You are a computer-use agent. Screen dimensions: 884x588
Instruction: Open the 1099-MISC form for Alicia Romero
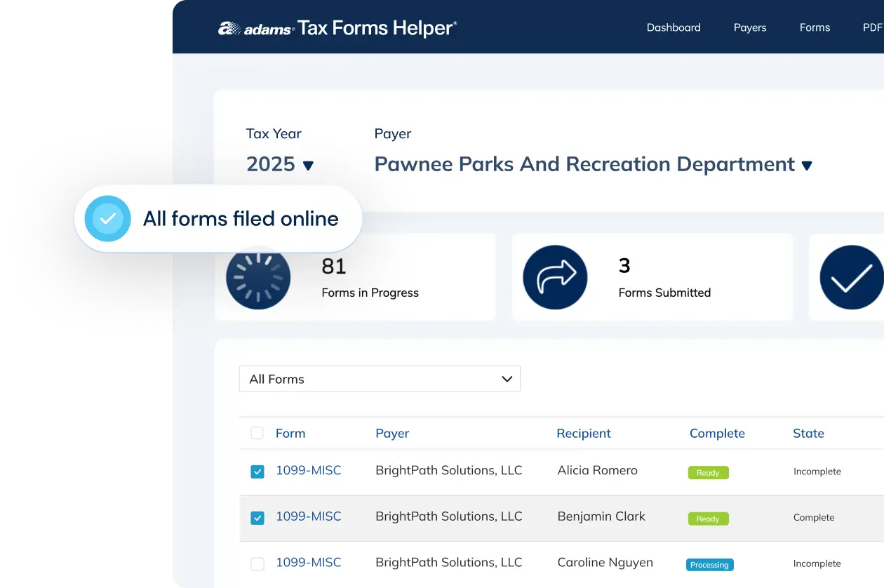309,470
